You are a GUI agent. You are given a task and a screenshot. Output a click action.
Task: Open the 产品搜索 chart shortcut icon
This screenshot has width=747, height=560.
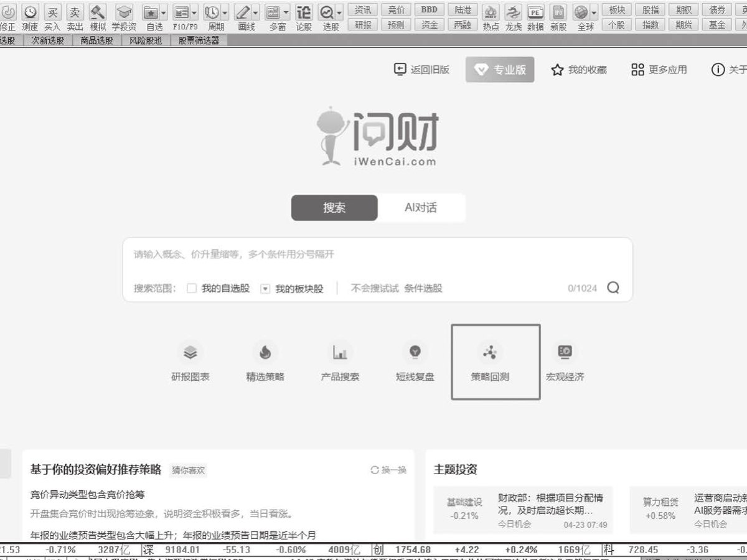340,353
